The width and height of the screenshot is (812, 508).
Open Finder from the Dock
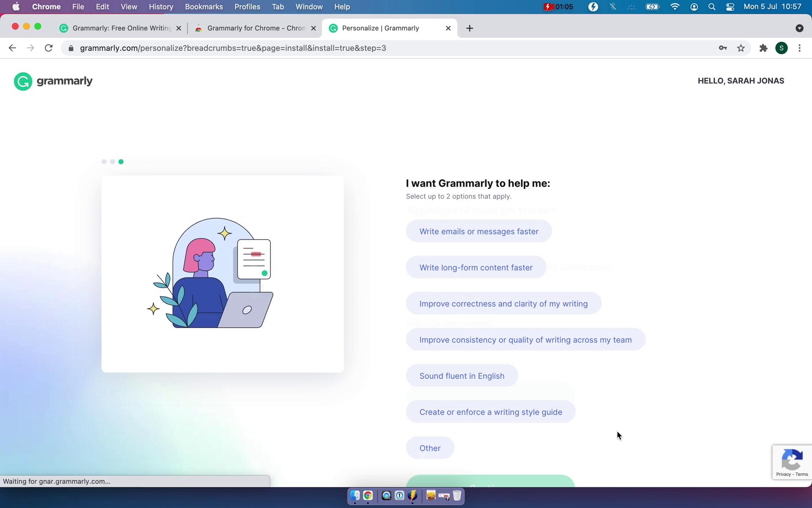click(x=355, y=495)
